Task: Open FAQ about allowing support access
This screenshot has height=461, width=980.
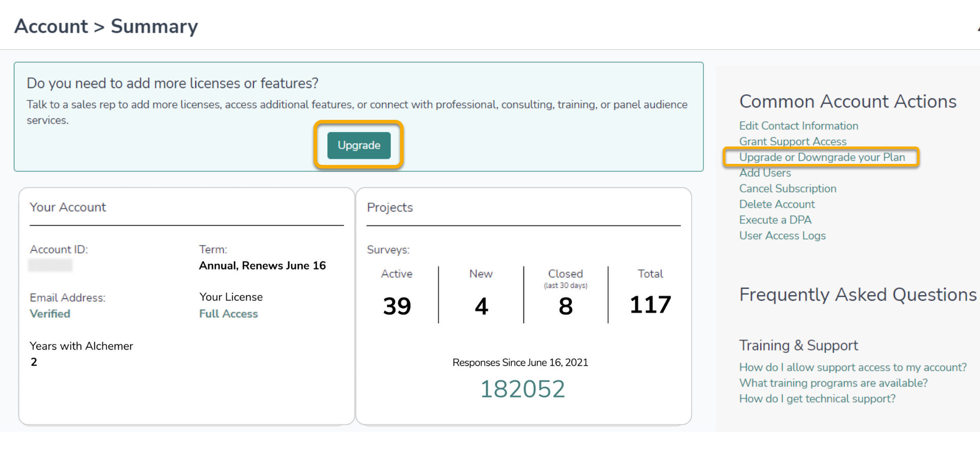Action: coord(852,367)
